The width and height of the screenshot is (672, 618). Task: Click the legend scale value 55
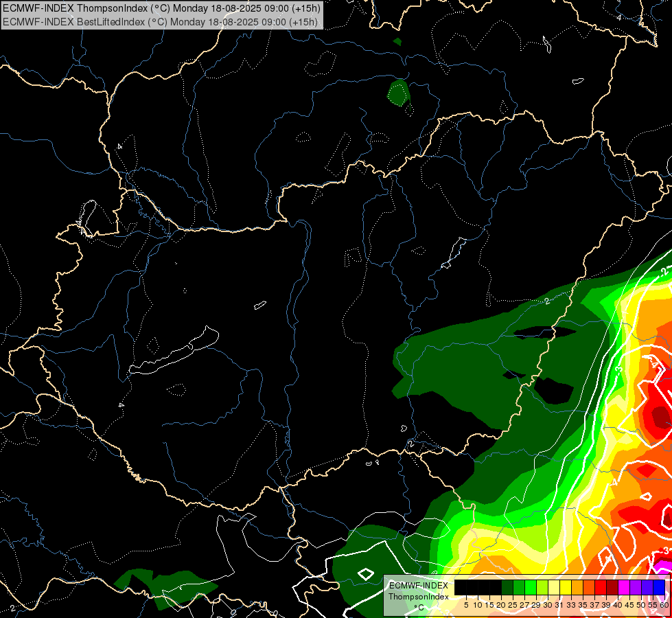653,605
